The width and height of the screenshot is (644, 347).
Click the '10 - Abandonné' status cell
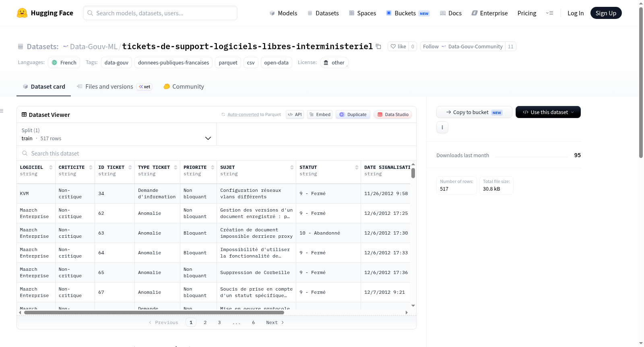pos(328,233)
